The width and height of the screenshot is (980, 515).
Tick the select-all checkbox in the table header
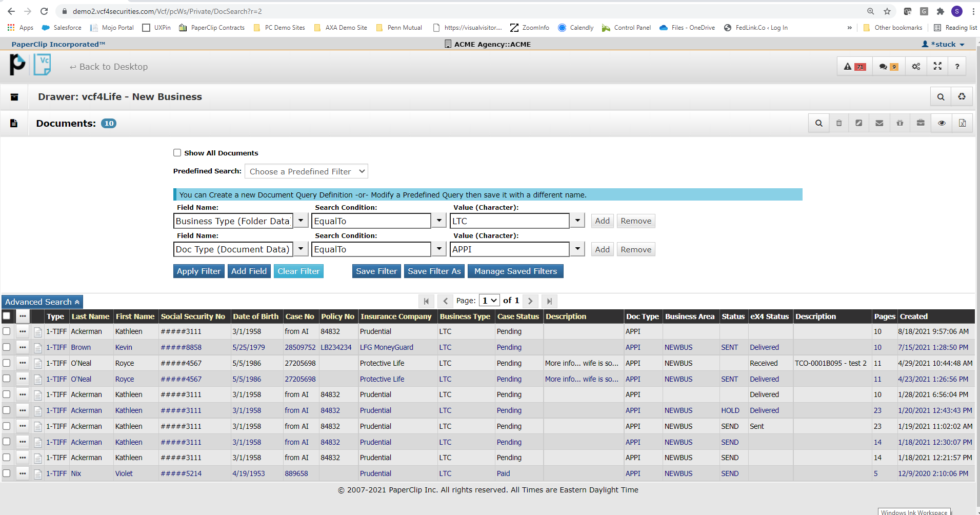tap(7, 316)
